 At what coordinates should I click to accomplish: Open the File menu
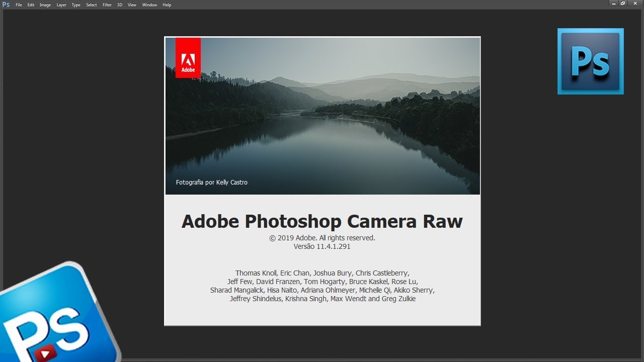(x=19, y=5)
